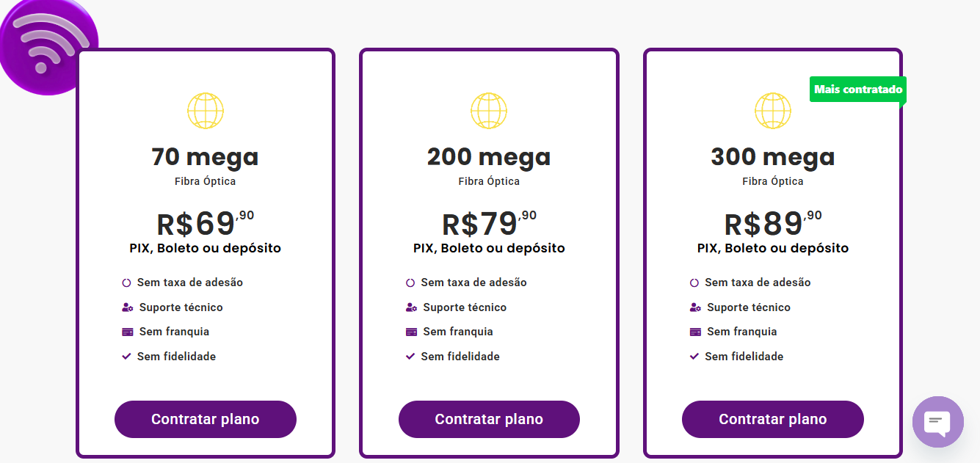This screenshot has width=980, height=463.
Task: Click support technician icon in 300 mega card
Action: (695, 307)
